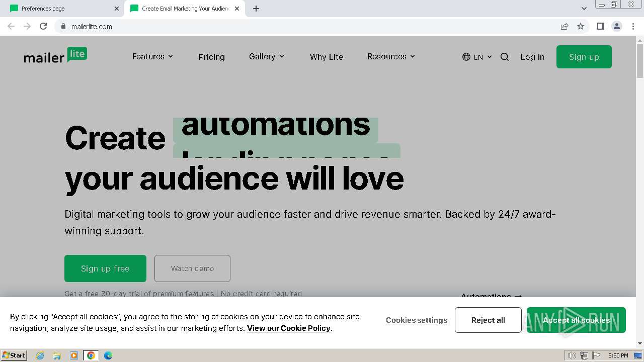Click the 5:50 PM taskbar clock
This screenshot has width=644, height=362.
click(618, 355)
